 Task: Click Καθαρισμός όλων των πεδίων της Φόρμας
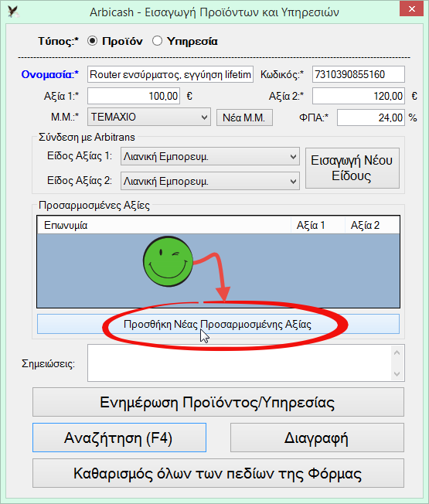218,473
